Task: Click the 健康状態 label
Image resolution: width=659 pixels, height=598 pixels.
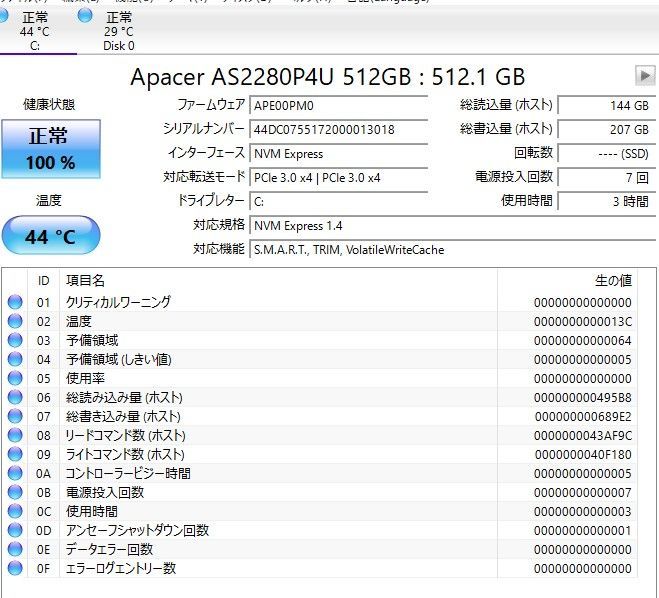Action: click(x=49, y=104)
